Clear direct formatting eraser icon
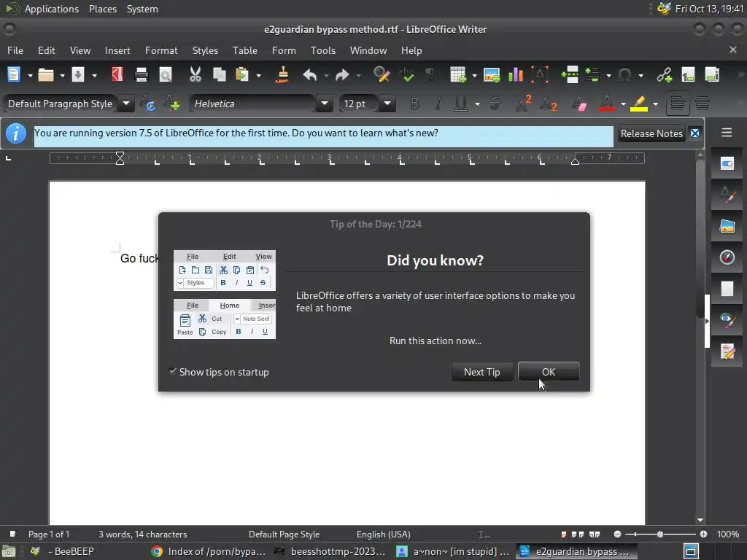Image resolution: width=747 pixels, height=560 pixels. [579, 104]
